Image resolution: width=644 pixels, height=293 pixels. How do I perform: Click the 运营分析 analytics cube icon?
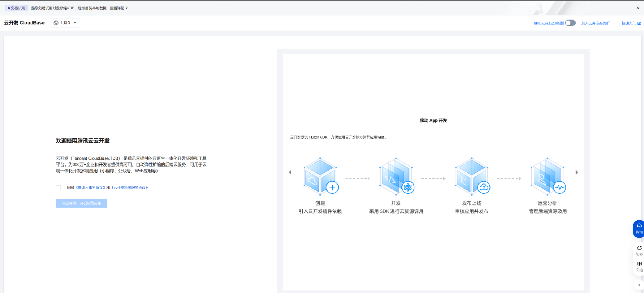coord(548,176)
